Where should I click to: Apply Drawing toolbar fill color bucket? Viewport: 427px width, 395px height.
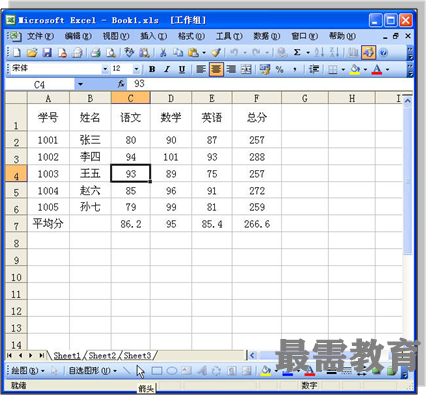[266, 371]
